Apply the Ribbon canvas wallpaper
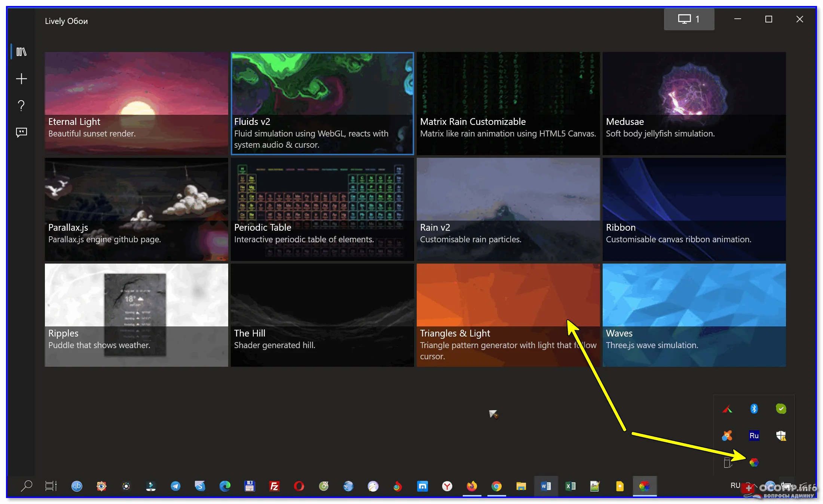The width and height of the screenshot is (823, 504). tap(694, 209)
